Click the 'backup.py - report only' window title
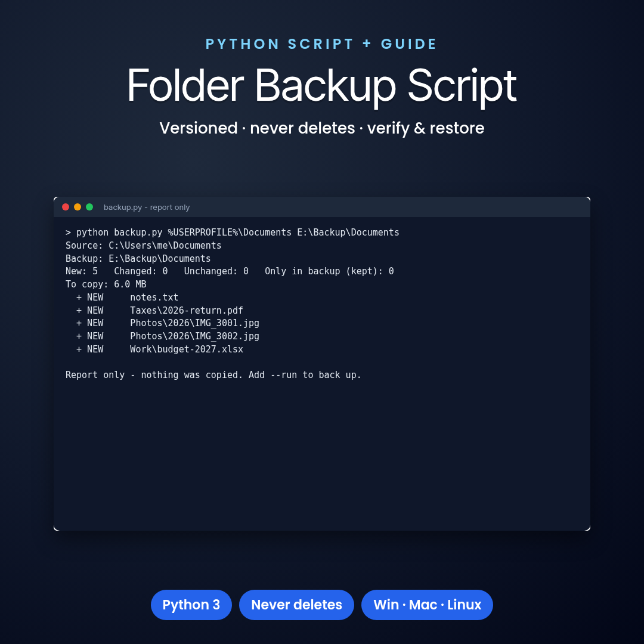The width and height of the screenshot is (644, 644). [x=147, y=208]
